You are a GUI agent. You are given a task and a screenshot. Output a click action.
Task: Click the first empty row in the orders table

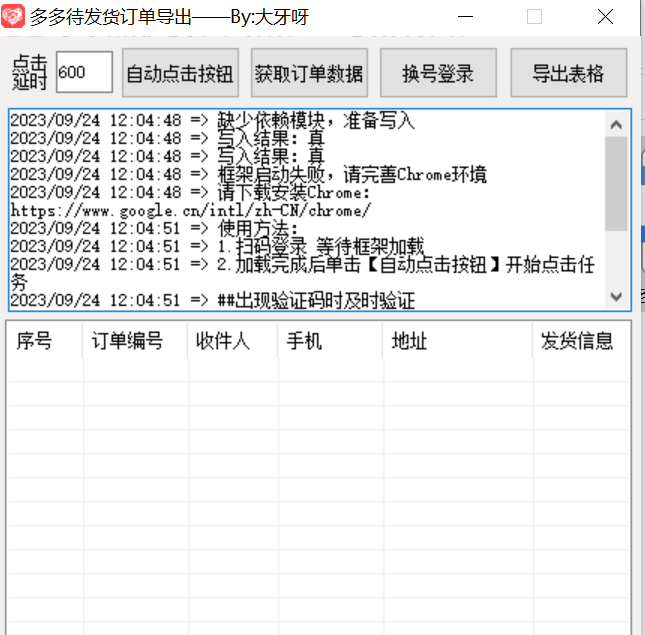(x=318, y=369)
